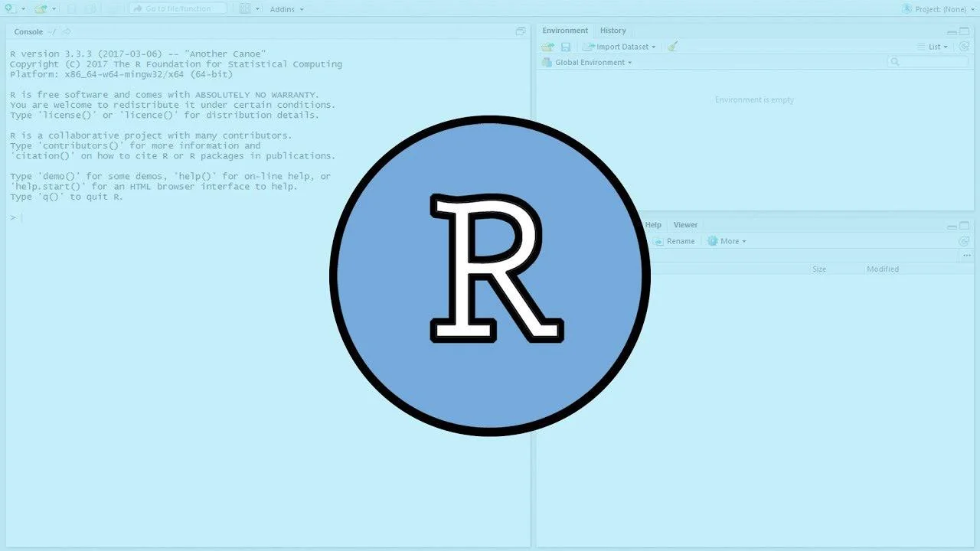This screenshot has height=551, width=980.
Task: Click the Open File folder icon
Action: (x=41, y=8)
